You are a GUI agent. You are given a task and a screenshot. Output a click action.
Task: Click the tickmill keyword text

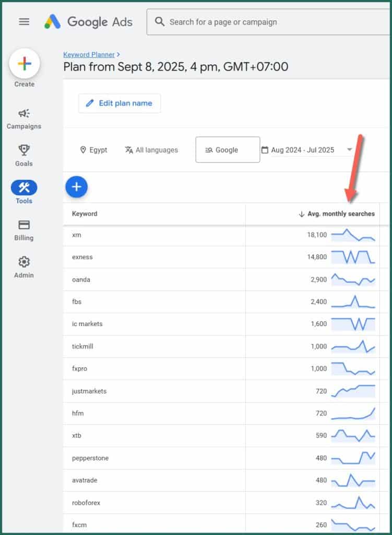click(82, 346)
